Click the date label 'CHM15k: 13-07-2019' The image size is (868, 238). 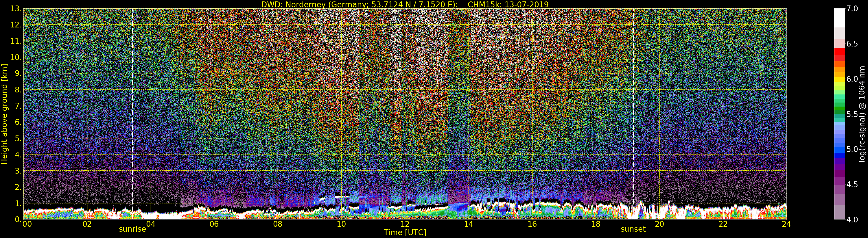point(508,4)
